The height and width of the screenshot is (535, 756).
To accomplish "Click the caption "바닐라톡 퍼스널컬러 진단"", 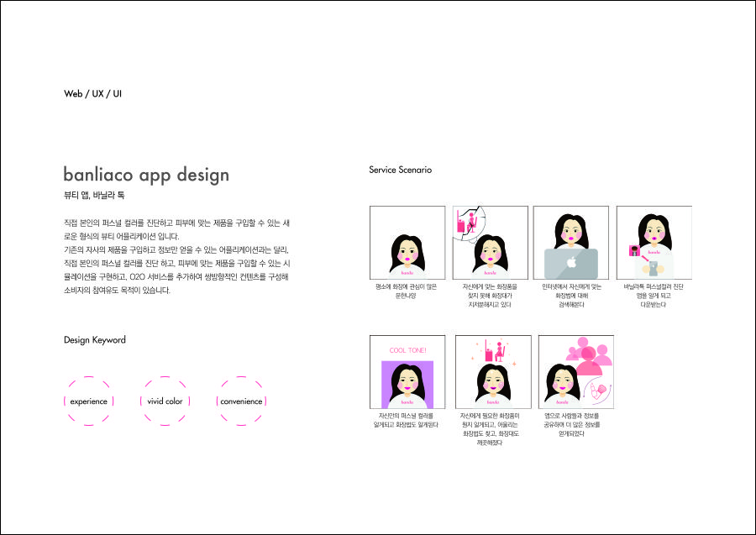I will (654, 286).
